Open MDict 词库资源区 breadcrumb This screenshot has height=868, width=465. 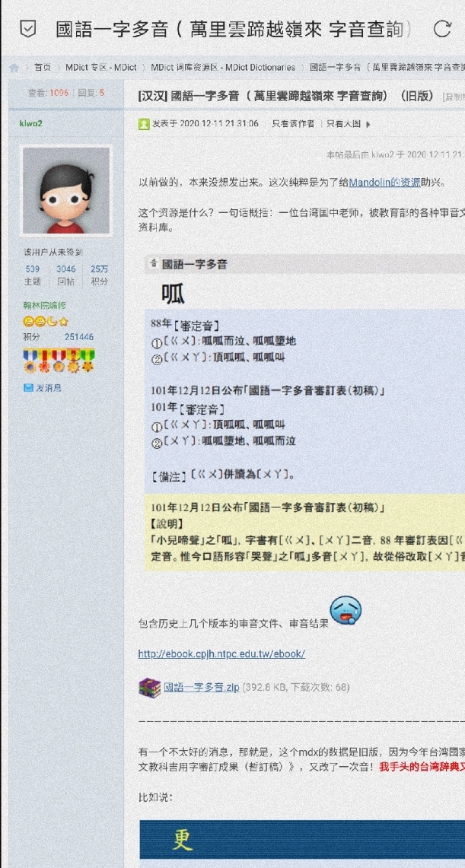pos(223,68)
